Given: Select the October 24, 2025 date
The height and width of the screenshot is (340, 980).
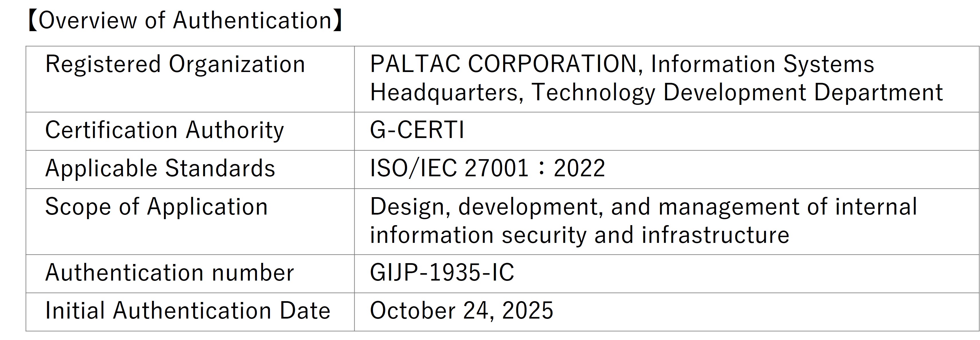Looking at the screenshot, I should [461, 311].
